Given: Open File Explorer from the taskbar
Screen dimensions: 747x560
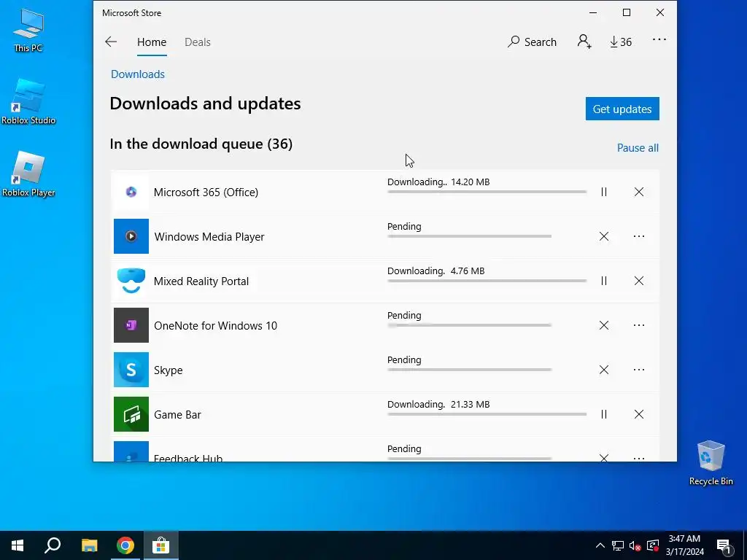Looking at the screenshot, I should [x=89, y=545].
